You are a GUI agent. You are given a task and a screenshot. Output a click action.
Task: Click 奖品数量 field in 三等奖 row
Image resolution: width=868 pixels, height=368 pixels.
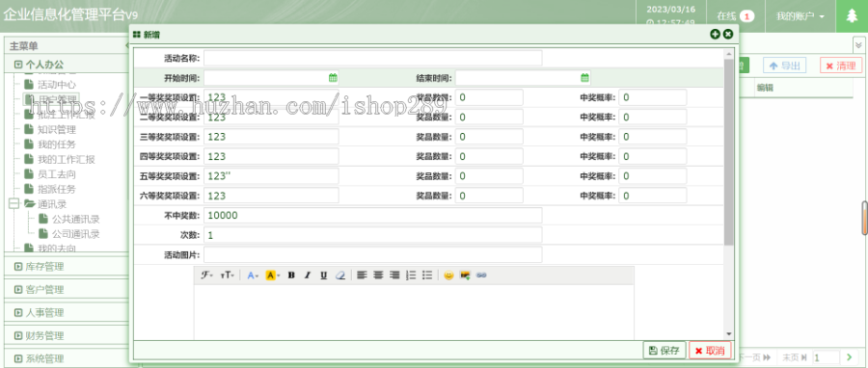click(489, 137)
